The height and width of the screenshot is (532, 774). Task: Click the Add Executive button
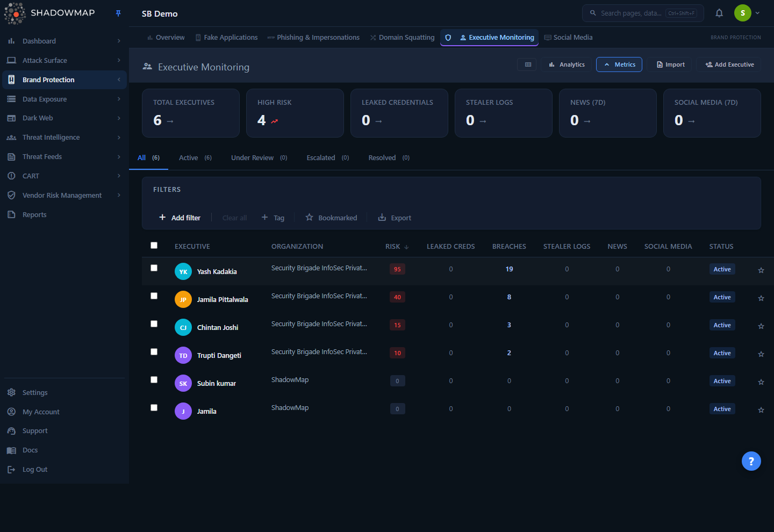click(729, 64)
